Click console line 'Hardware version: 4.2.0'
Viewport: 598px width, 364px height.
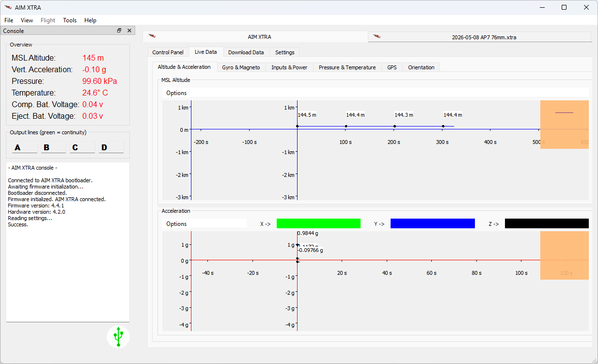click(x=36, y=212)
